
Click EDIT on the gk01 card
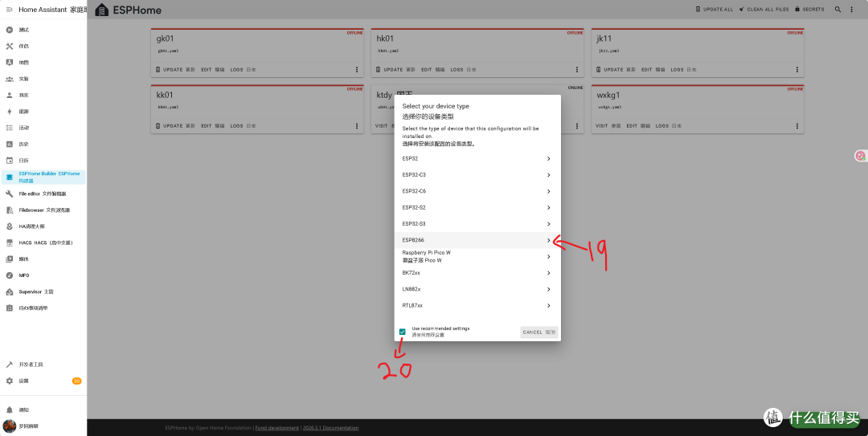coord(212,70)
